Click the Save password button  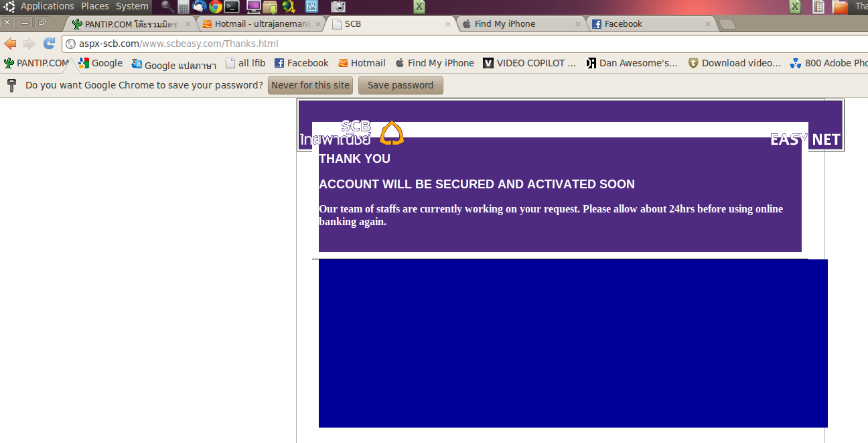point(401,86)
